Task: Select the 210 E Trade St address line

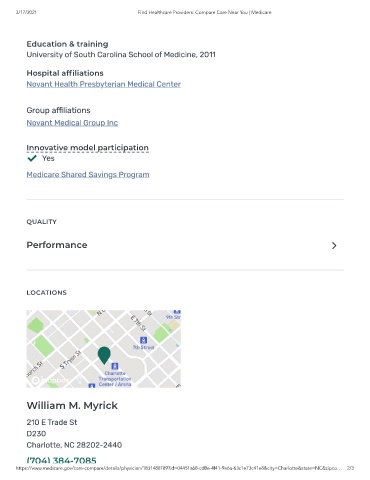Action: pos(52,422)
